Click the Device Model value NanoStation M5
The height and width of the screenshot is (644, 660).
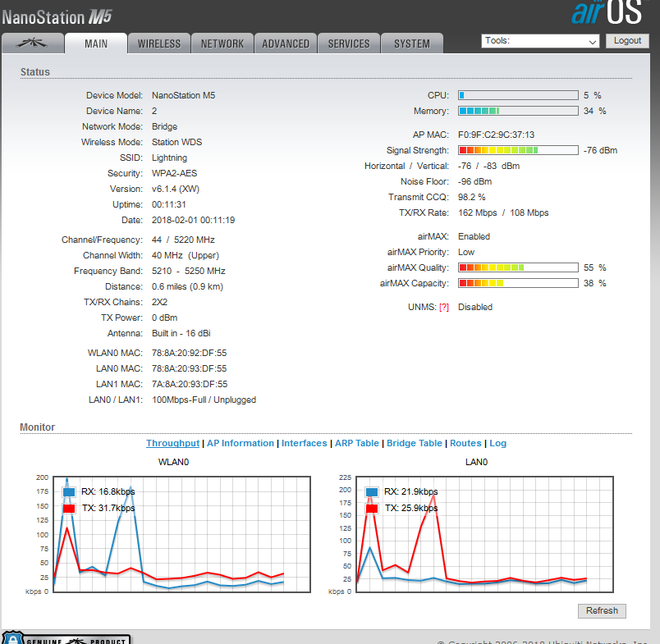point(184,95)
